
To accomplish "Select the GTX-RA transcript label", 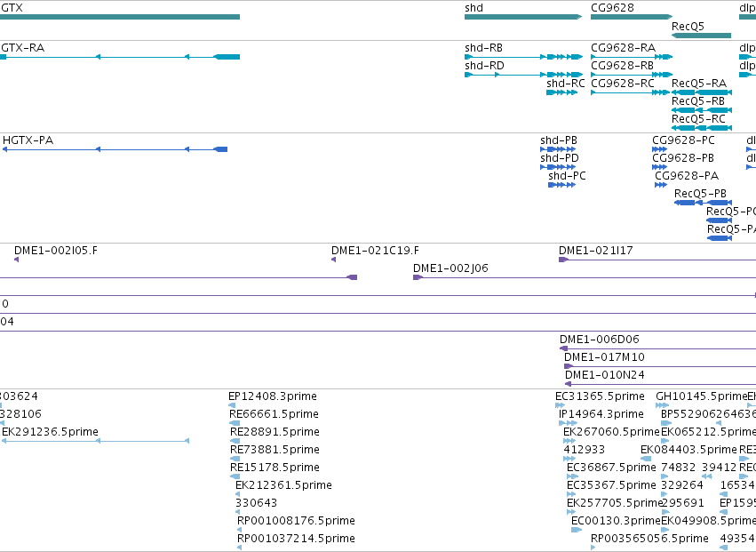I will pyautogui.click(x=23, y=48).
